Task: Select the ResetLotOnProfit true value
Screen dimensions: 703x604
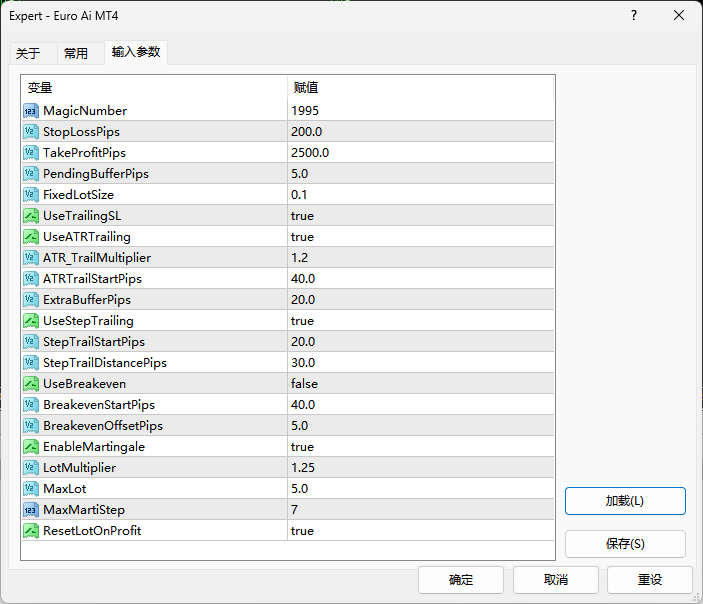Action: pos(302,531)
